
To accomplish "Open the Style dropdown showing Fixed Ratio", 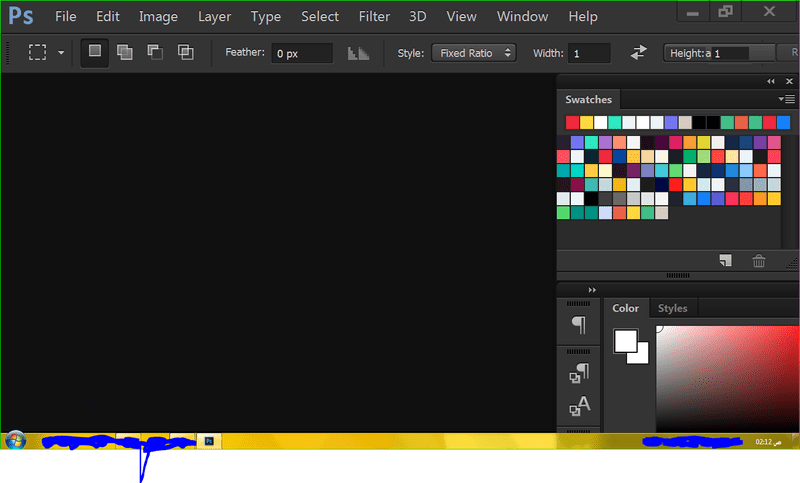I will [473, 53].
